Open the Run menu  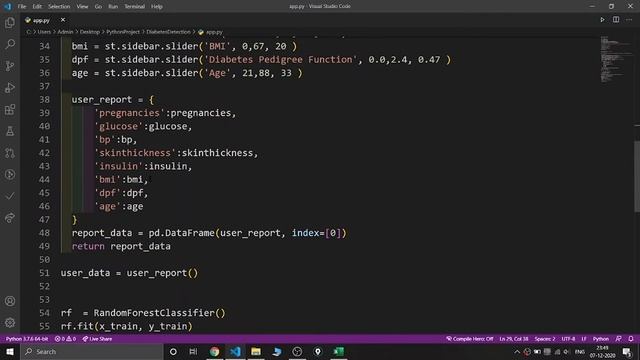point(113,6)
